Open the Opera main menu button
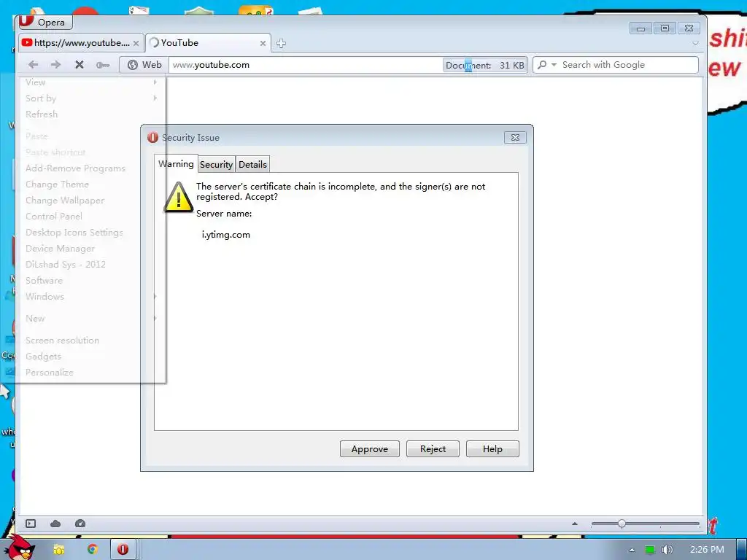This screenshot has width=747, height=560. 45,22
